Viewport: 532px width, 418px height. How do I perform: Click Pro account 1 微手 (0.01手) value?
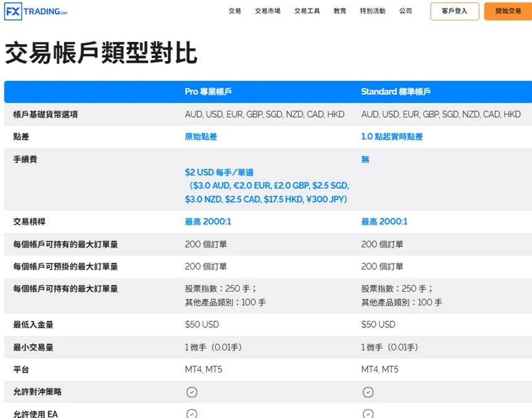(x=213, y=347)
